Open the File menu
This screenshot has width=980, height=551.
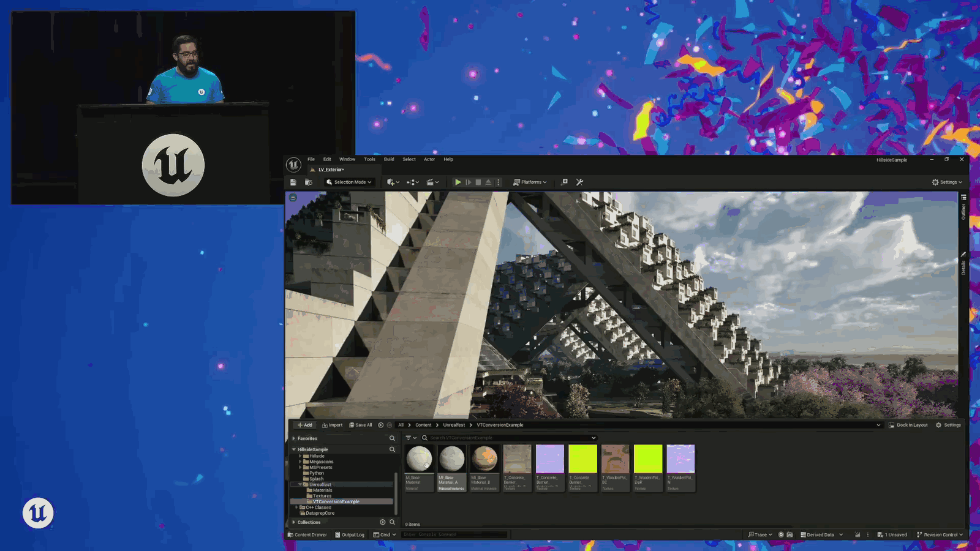pyautogui.click(x=311, y=159)
